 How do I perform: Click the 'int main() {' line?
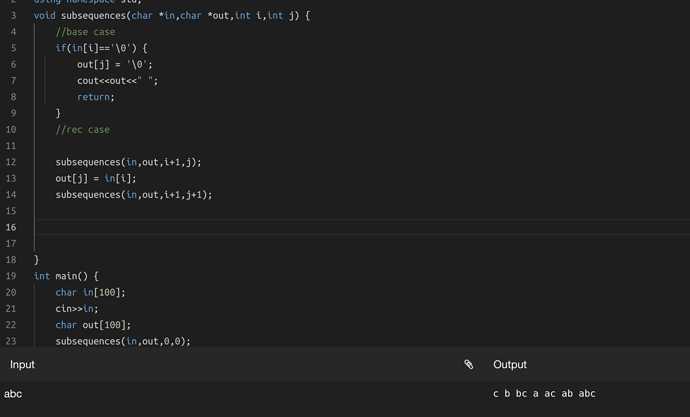66,276
